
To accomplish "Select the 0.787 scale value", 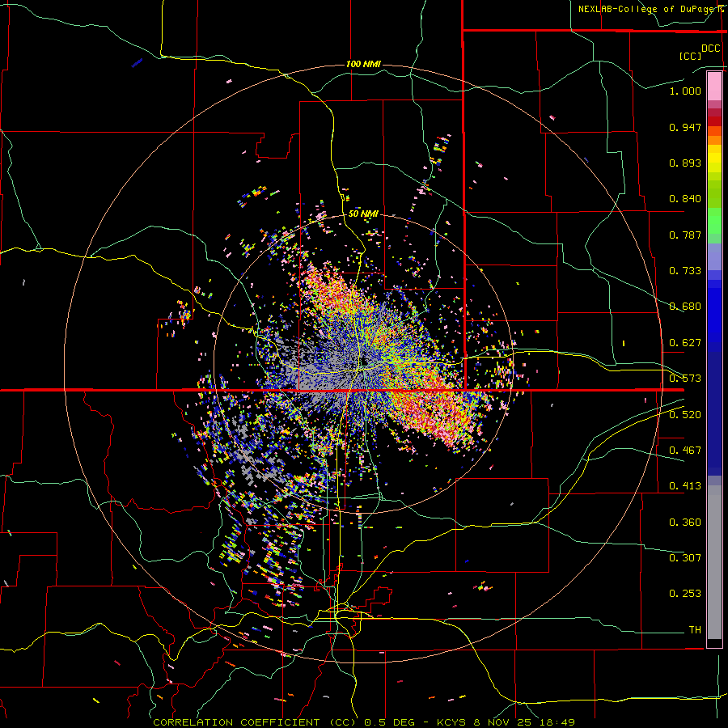I will (685, 235).
